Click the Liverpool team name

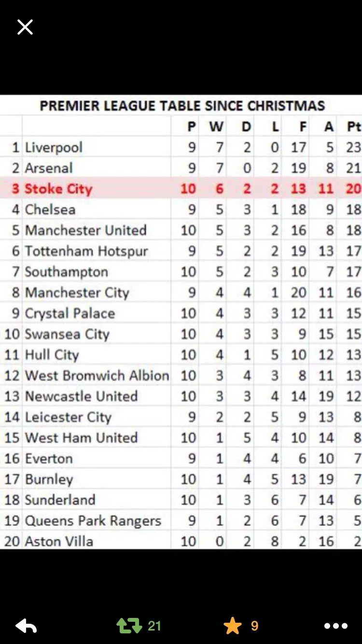pos(54,147)
